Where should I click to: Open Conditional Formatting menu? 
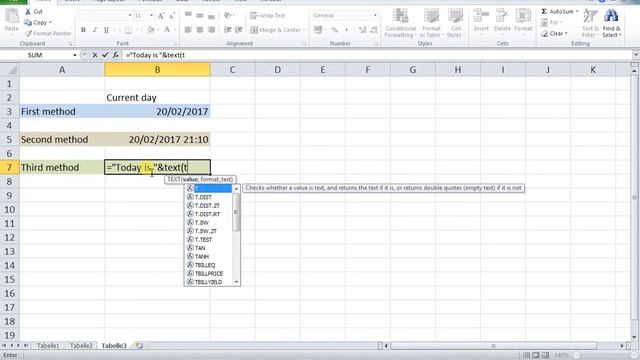click(x=400, y=23)
